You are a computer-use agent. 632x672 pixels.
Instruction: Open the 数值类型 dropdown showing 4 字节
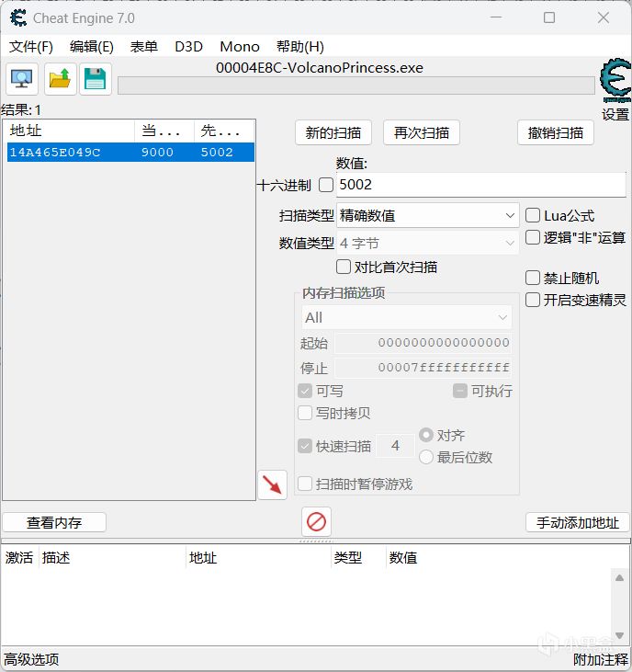[428, 243]
